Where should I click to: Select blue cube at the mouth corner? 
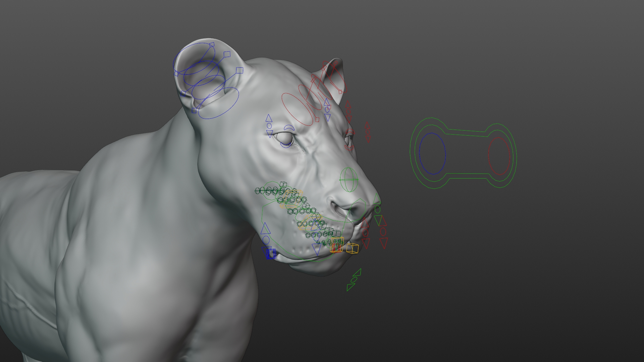tap(271, 254)
